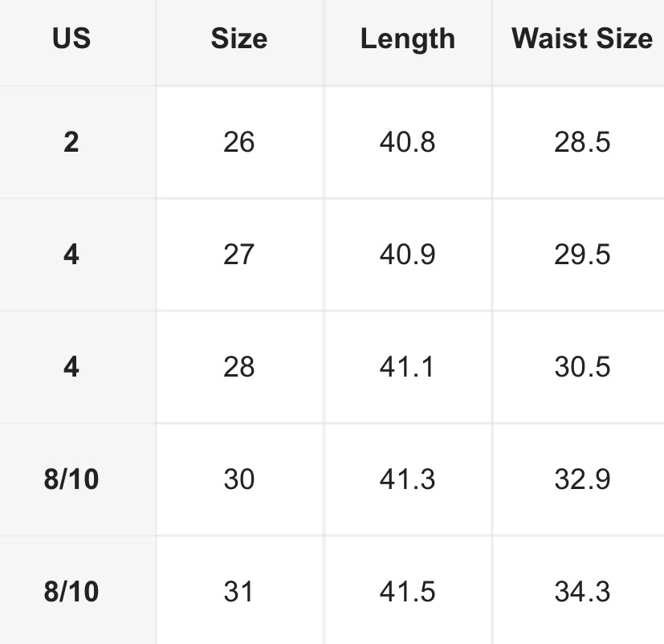Screen dimensions: 664x644
Task: Click the size 30 cell
Action: coord(238,479)
